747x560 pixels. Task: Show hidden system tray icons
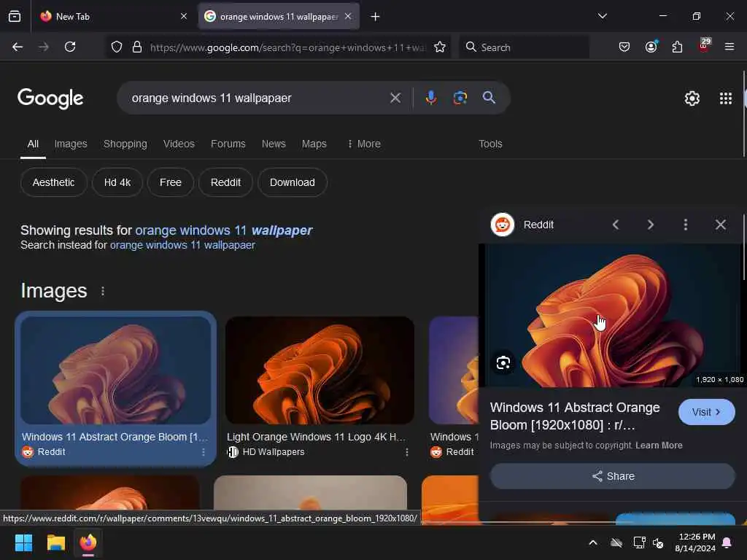(593, 542)
